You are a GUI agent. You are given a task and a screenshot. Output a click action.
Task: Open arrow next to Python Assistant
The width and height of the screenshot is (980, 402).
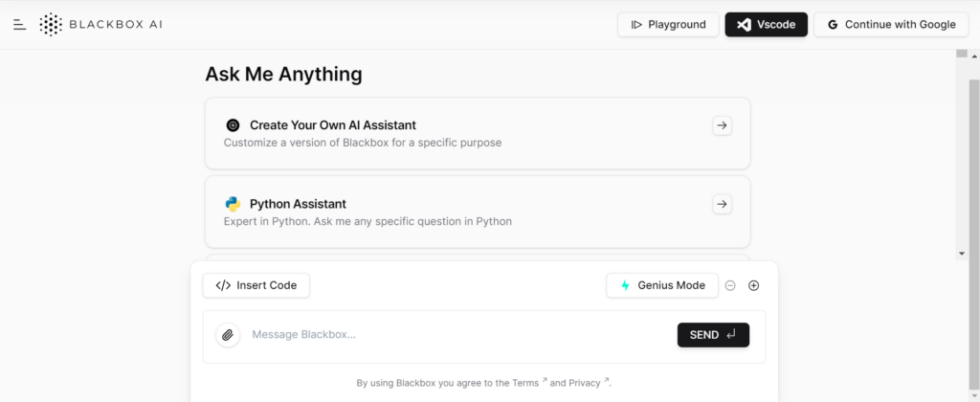(x=722, y=205)
